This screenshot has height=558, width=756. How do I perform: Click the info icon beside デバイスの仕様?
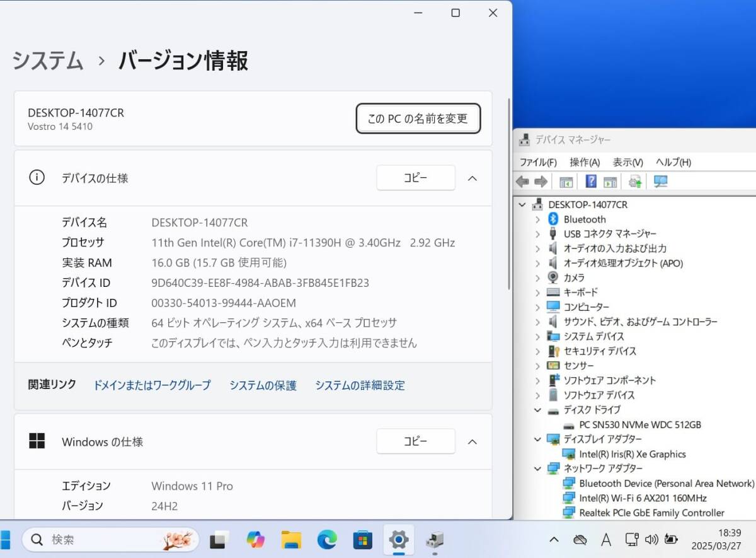(37, 178)
